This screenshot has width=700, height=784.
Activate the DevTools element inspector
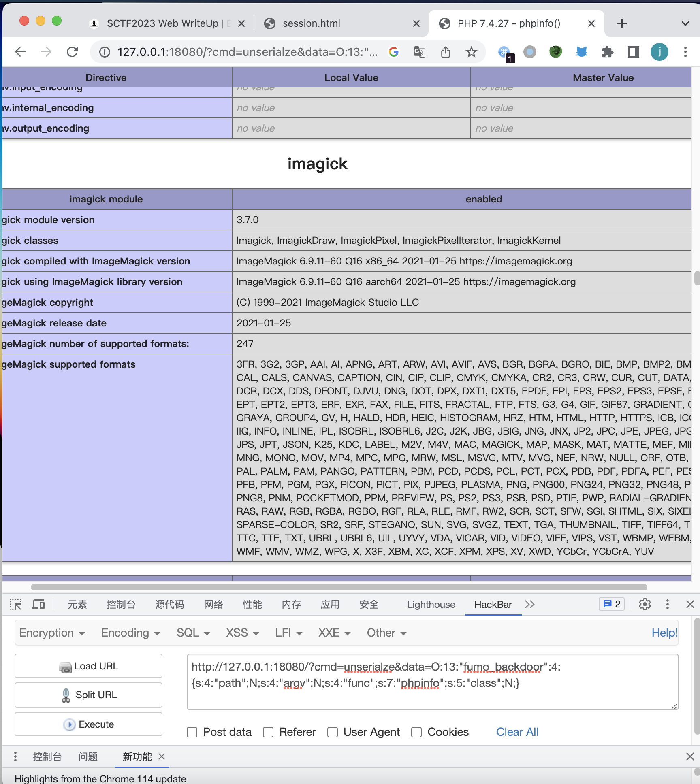[x=15, y=605]
